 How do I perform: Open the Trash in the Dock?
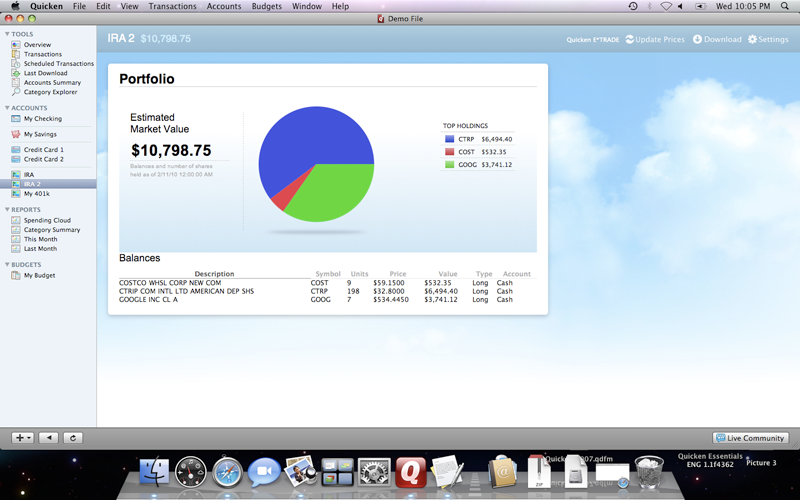(649, 472)
